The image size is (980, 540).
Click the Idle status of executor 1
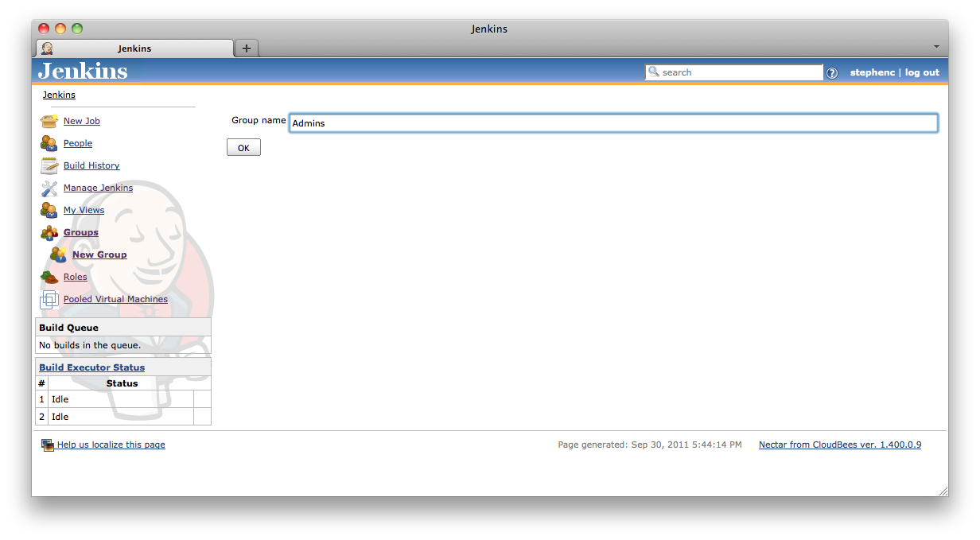click(60, 399)
